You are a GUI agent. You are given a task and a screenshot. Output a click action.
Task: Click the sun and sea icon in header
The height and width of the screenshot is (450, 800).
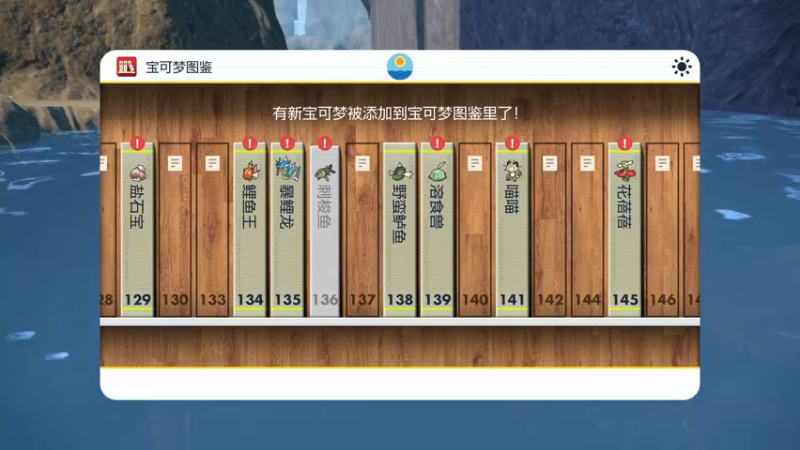(400, 67)
